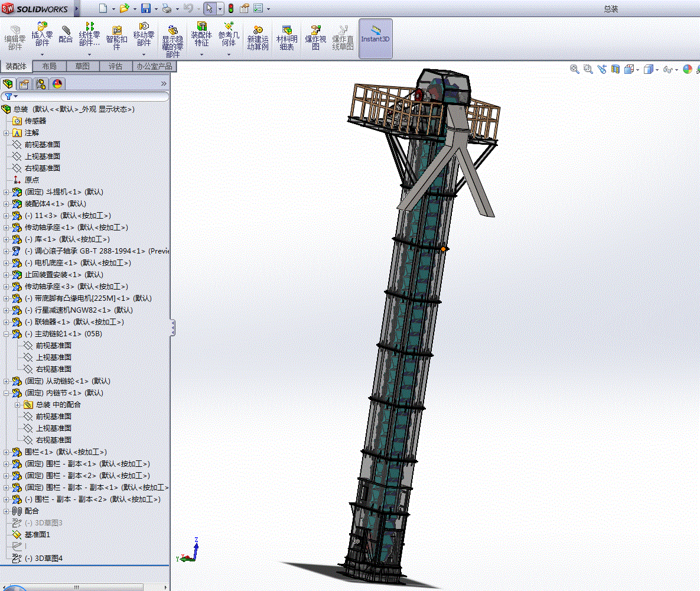Select 原点 origin in the tree
700x591 pixels.
click(x=32, y=180)
